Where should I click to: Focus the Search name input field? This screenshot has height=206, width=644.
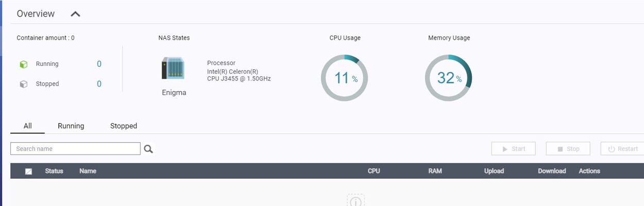coord(75,149)
